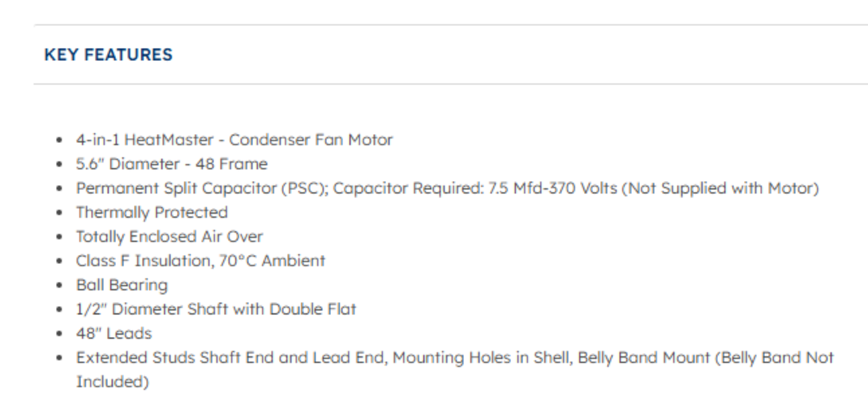868x406 pixels.
Task: Click the bullet before Thermally Protected
Action: 60,213
